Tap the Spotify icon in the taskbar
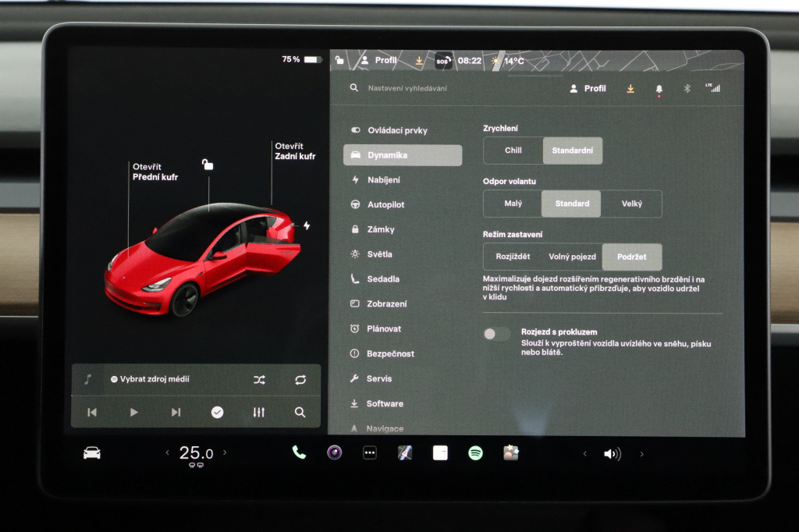The width and height of the screenshot is (799, 532). pos(474,452)
